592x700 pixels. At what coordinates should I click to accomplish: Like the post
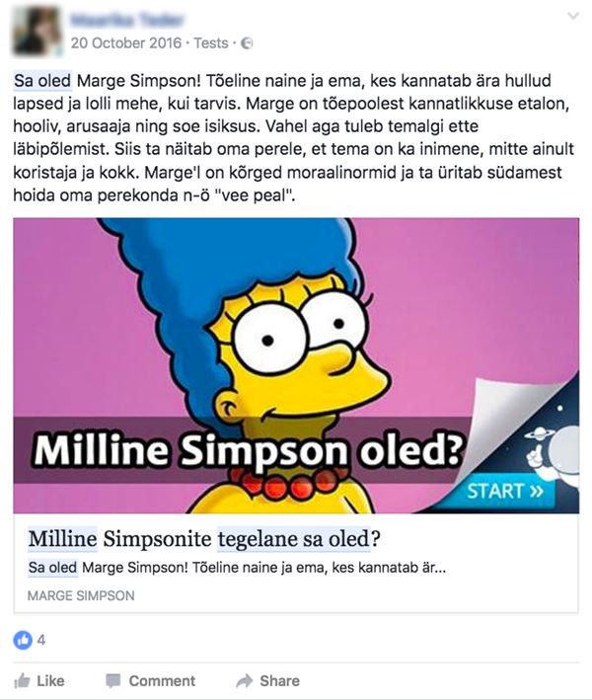coord(39,681)
